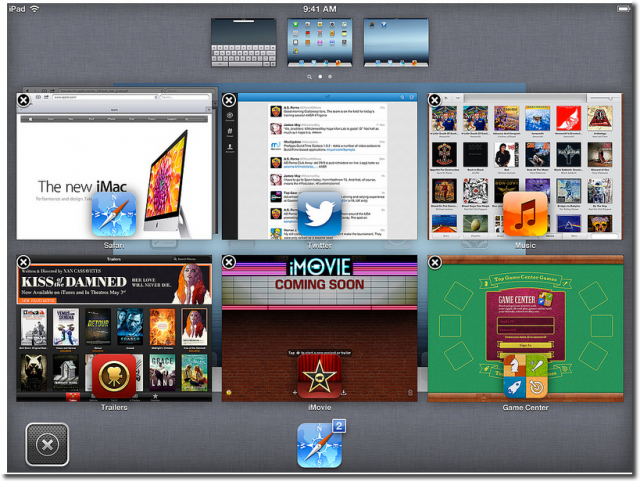Tap the Safari app icon on the Safari card
This screenshot has width=640, height=481.
114,214
